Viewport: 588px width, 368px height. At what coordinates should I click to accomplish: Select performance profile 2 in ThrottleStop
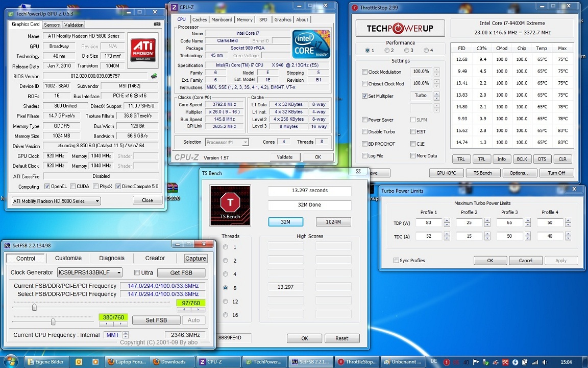386,50
